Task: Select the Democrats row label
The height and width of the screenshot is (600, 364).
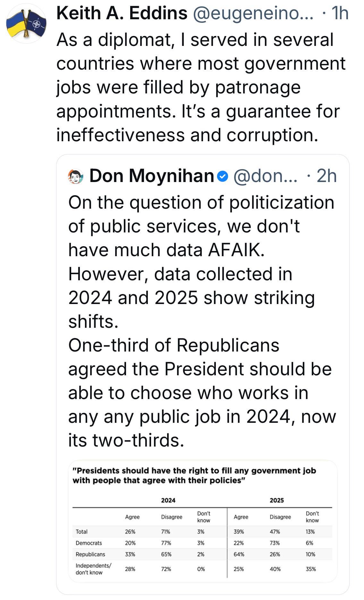Action: (x=89, y=543)
